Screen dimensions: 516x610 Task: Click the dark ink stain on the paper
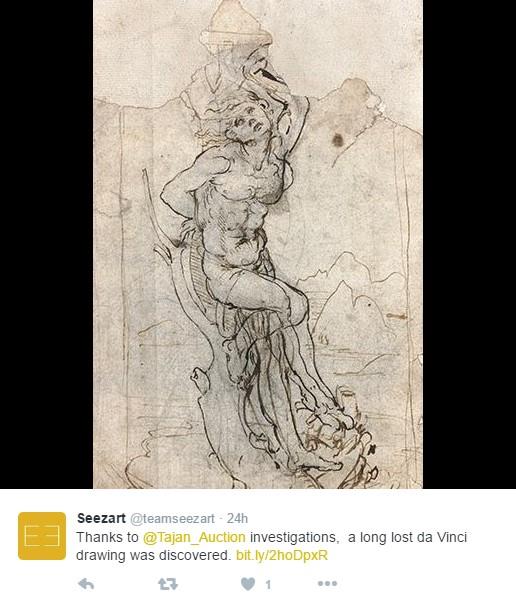coord(338,140)
